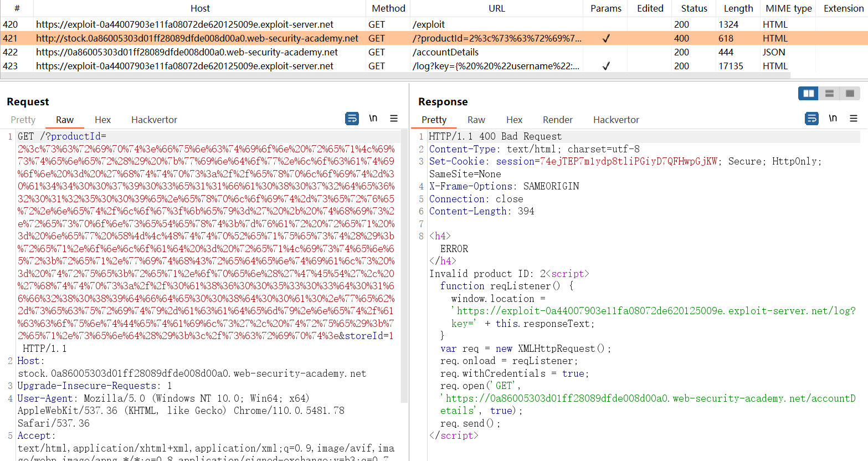Click the Response panel title
The height and width of the screenshot is (461, 868).
pos(443,102)
